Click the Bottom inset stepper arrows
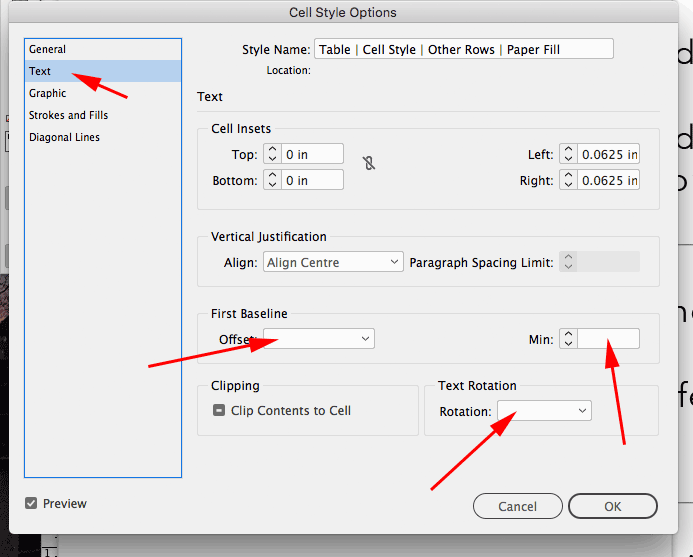This screenshot has height=557, width=693. (272, 180)
